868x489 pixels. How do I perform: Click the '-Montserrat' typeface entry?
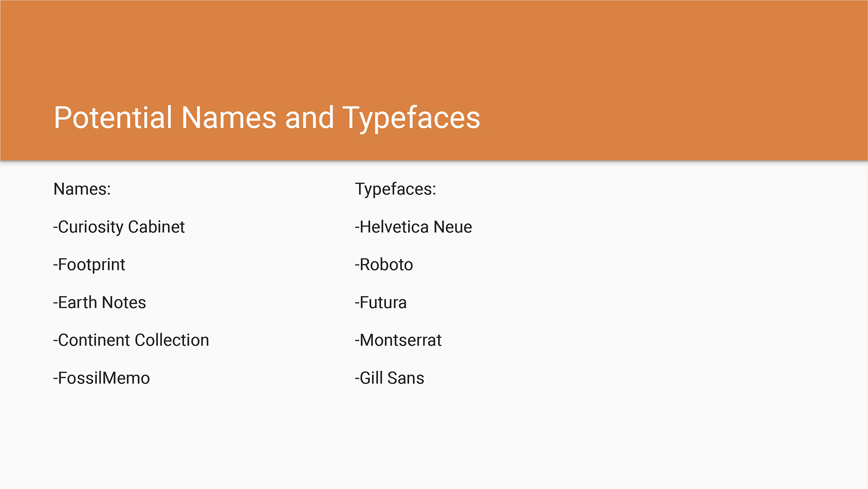(398, 340)
